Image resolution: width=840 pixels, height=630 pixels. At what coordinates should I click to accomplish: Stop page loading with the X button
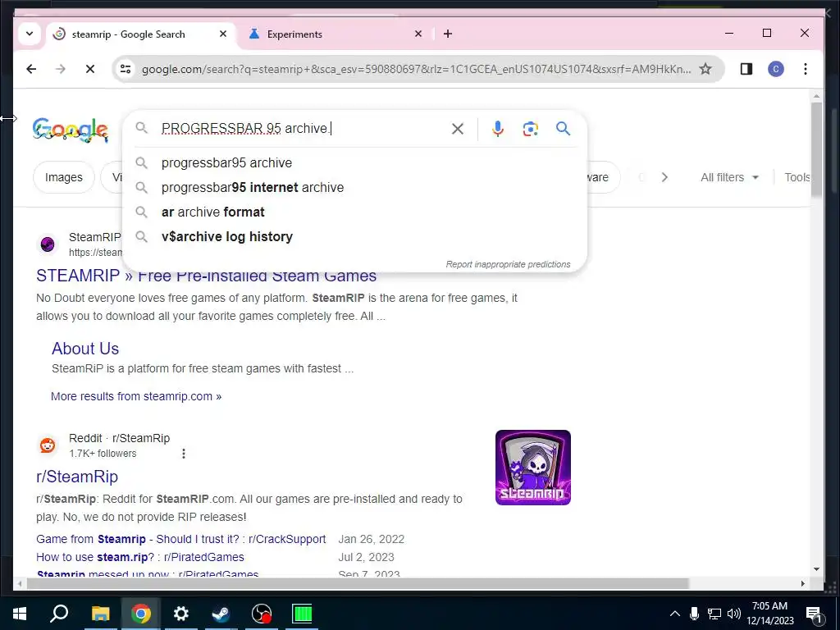pos(90,69)
